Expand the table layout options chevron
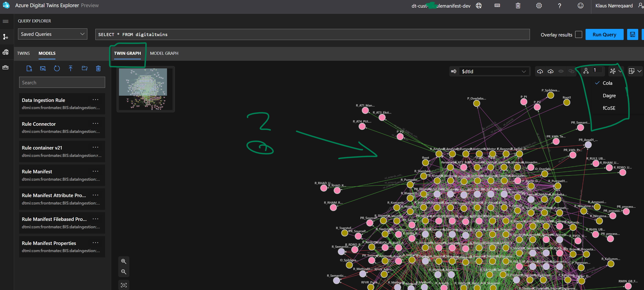The height and width of the screenshot is (290, 644). (x=639, y=71)
